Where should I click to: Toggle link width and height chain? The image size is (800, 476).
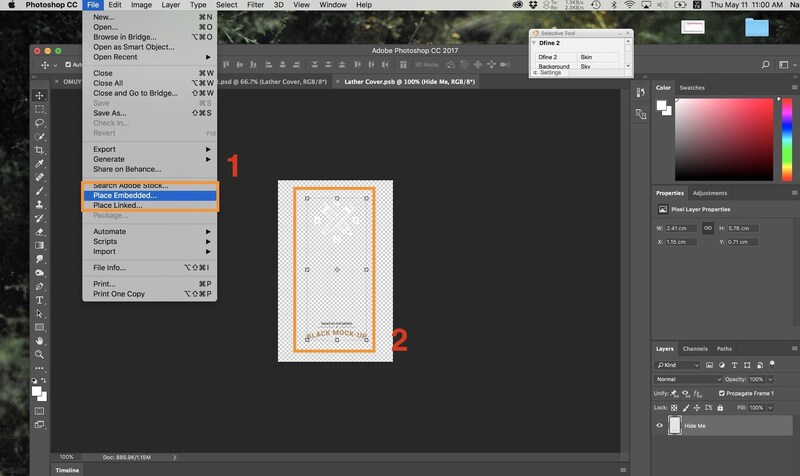pos(708,228)
